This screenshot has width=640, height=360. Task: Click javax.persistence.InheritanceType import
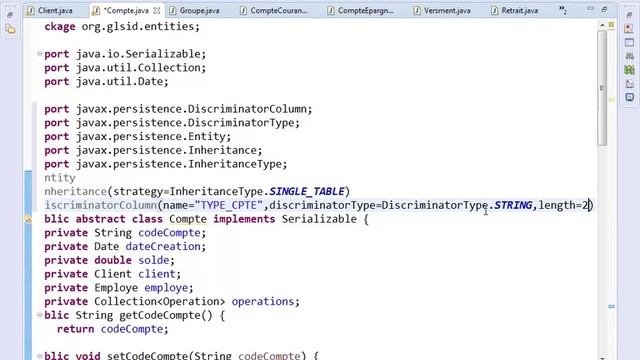coord(166,164)
